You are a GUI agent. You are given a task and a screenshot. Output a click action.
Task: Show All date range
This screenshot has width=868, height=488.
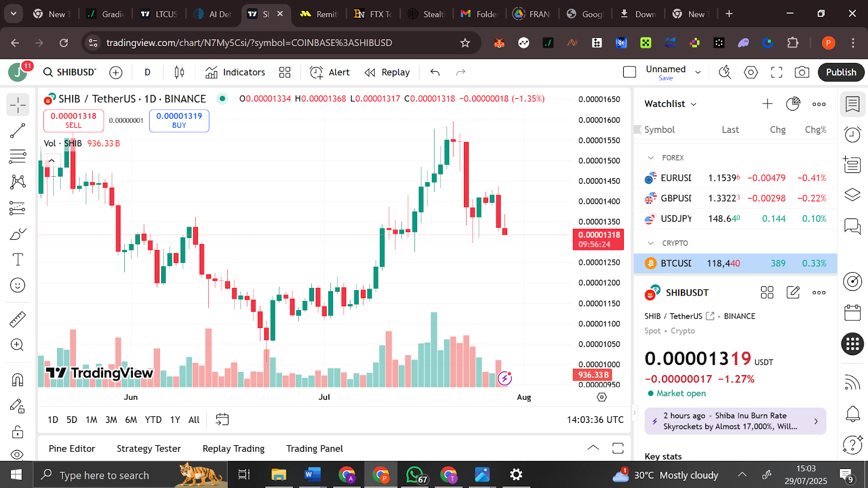[194, 420]
